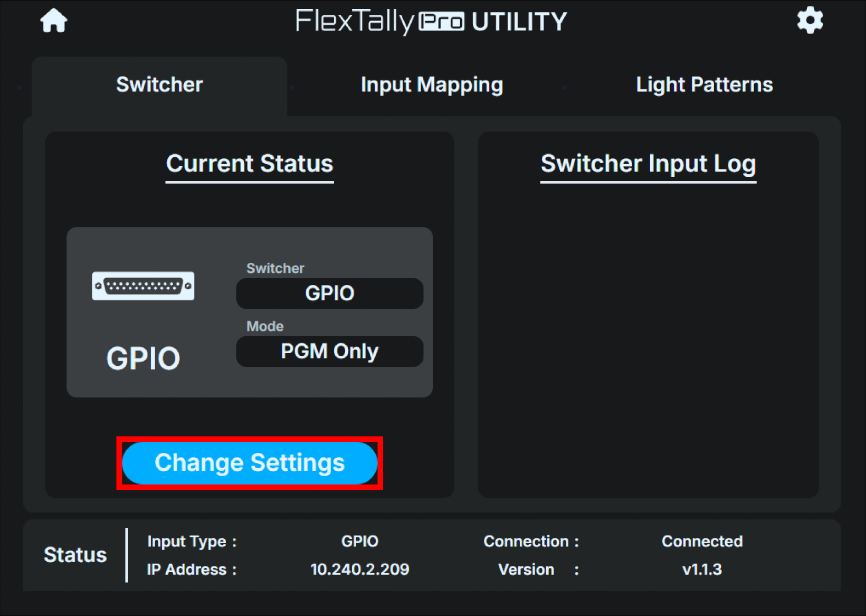The width and height of the screenshot is (866, 616).
Task: Click the home icon
Action: coord(53,21)
